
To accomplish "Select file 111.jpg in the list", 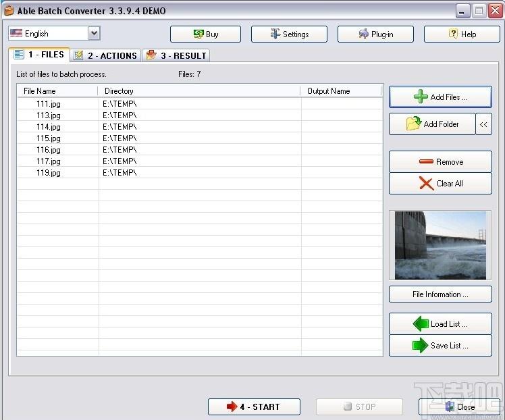I will click(x=49, y=104).
